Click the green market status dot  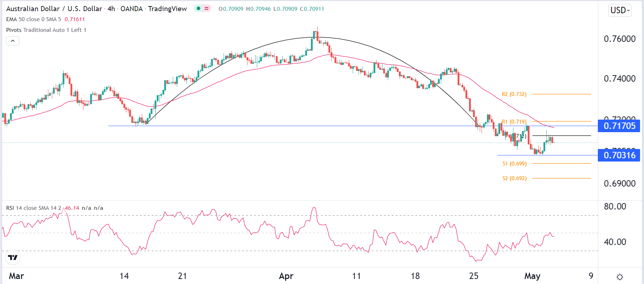[x=198, y=8]
